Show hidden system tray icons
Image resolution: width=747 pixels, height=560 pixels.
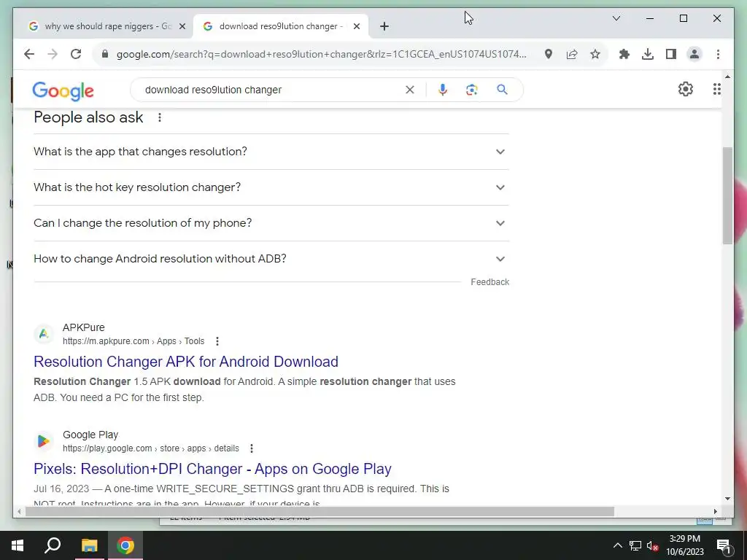click(617, 545)
